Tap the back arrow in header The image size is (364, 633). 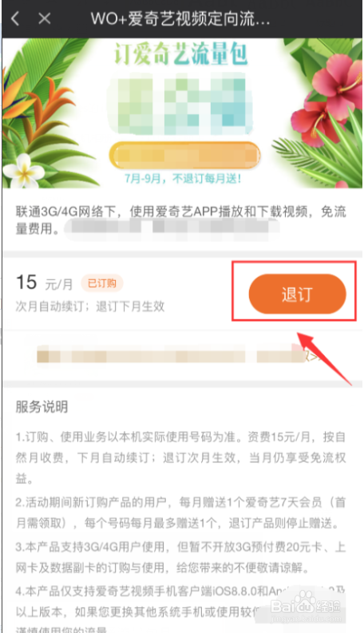15,18
